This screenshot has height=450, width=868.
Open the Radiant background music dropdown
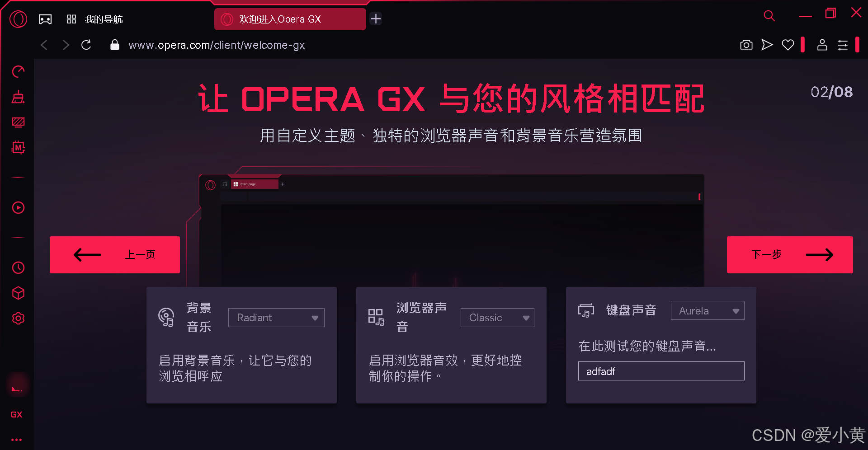click(276, 318)
